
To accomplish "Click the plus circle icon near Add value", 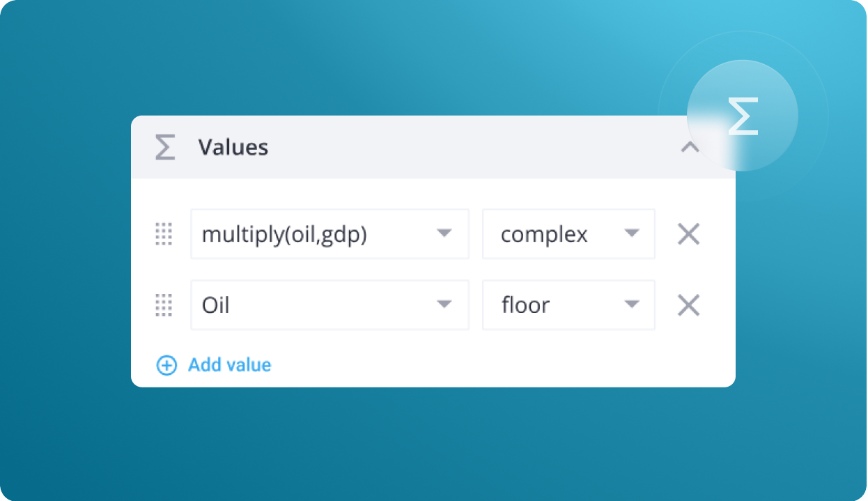I will point(166,365).
